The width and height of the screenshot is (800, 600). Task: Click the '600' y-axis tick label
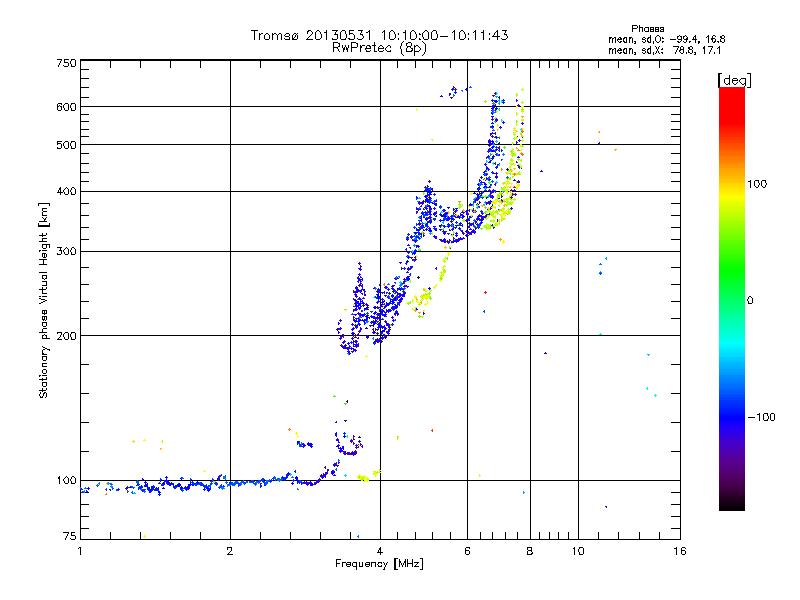(x=66, y=107)
